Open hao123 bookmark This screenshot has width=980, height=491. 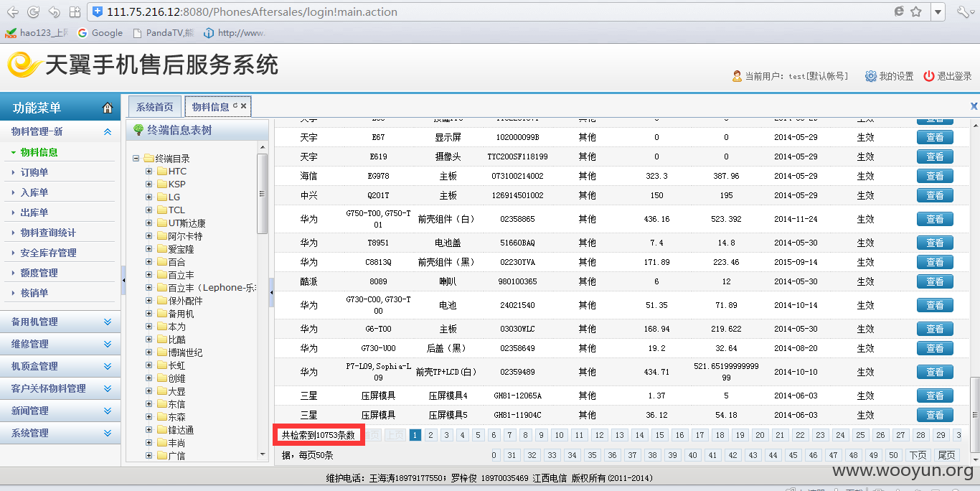click(x=37, y=33)
